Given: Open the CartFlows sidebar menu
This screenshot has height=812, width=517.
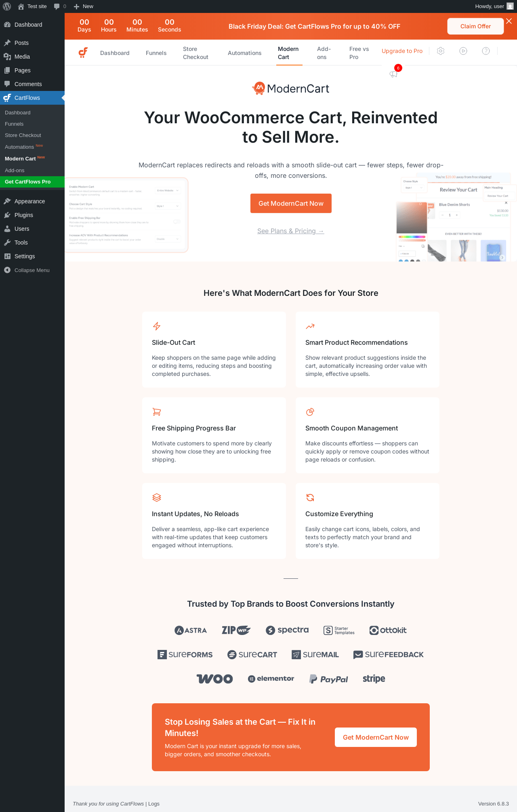Looking at the screenshot, I should click(32, 98).
